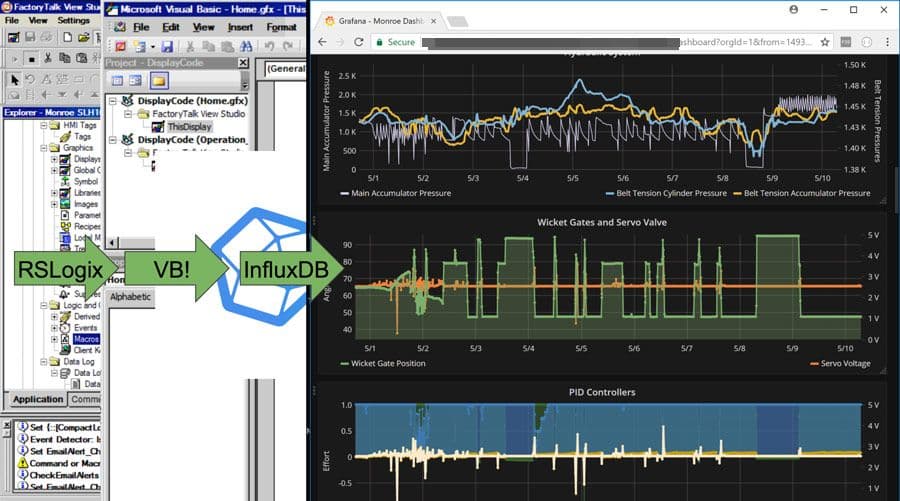The width and height of the screenshot is (900, 501).
Task: Open the Insert menu in Visual Basic
Action: point(240,27)
